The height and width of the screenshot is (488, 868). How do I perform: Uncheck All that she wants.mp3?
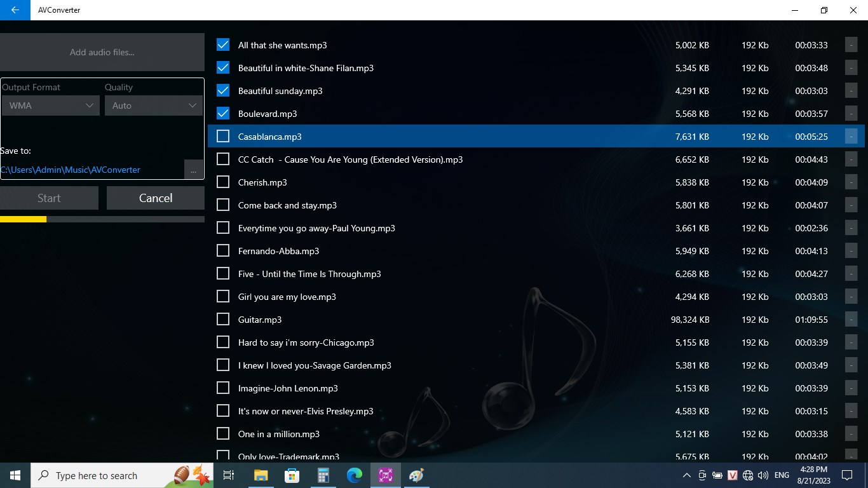[x=223, y=45]
